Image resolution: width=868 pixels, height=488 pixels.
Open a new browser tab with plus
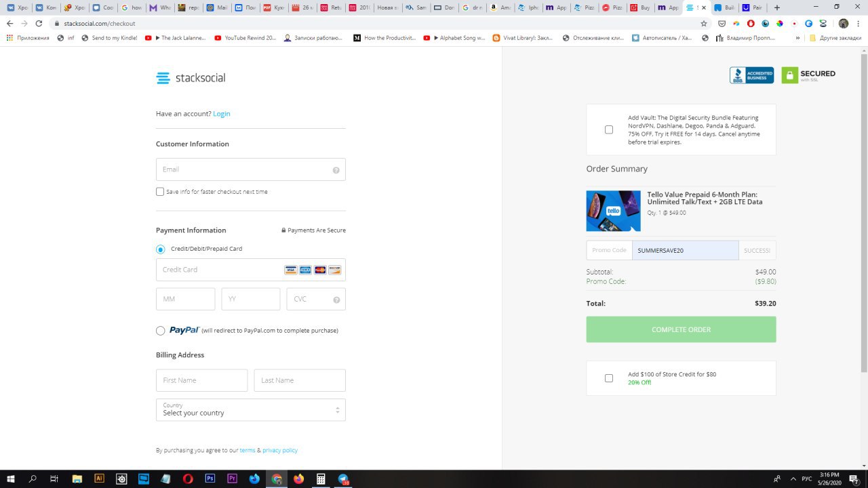point(777,7)
